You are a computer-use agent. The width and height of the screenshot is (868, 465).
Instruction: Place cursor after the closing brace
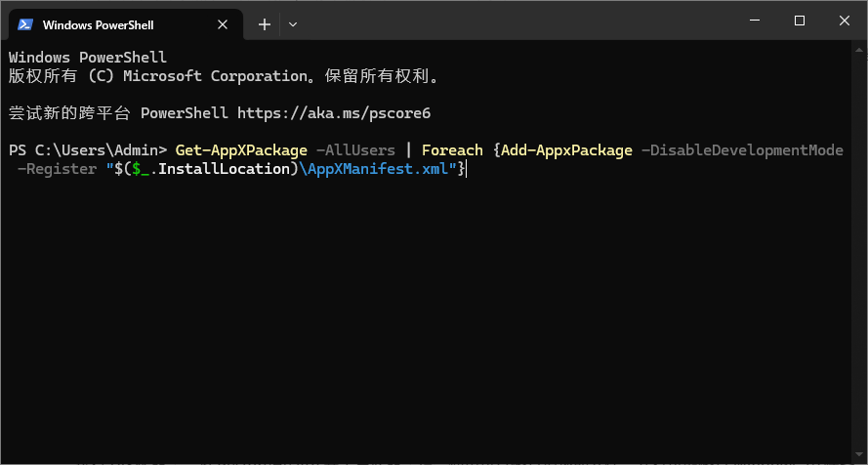469,169
